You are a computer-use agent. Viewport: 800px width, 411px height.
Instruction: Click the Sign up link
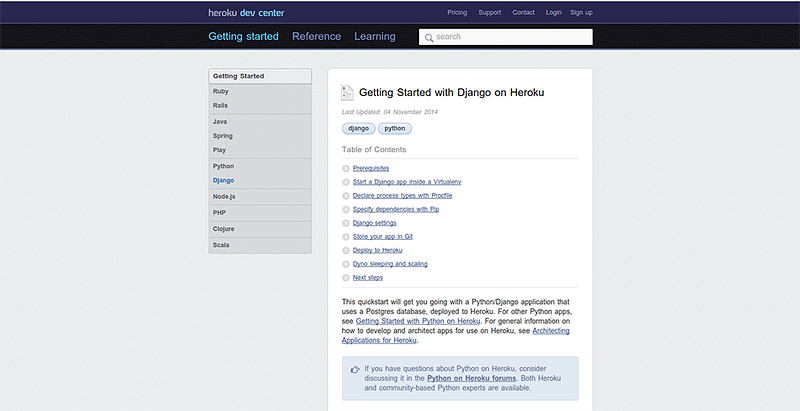(581, 12)
